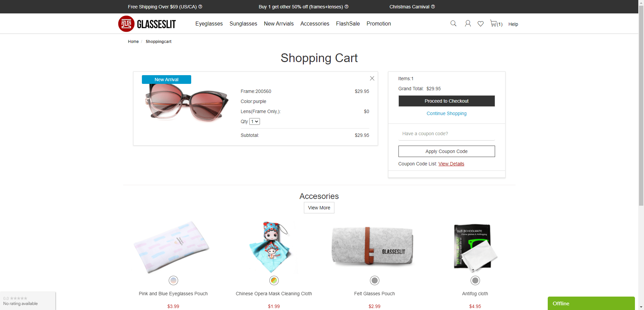Open the user account icon
644x310 pixels.
pos(468,23)
